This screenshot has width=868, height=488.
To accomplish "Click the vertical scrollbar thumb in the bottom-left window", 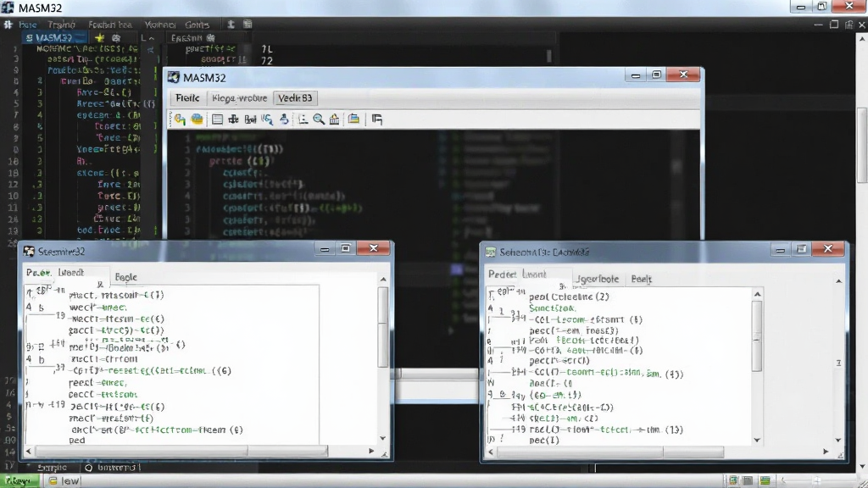I will point(383,327).
